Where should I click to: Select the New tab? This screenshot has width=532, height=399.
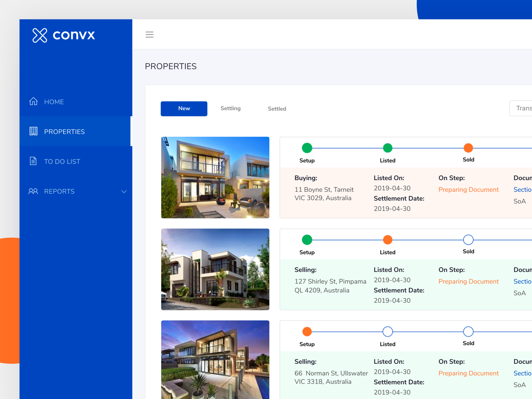pos(184,108)
